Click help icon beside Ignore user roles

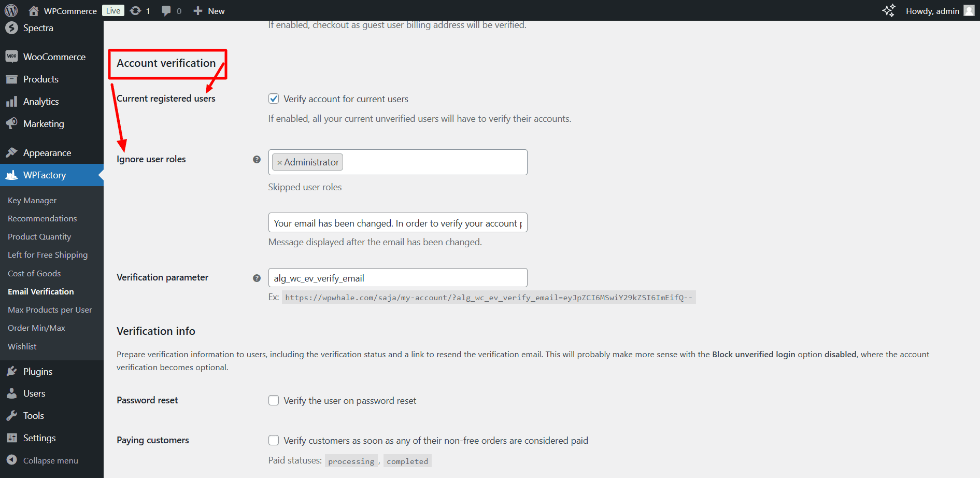click(x=257, y=159)
